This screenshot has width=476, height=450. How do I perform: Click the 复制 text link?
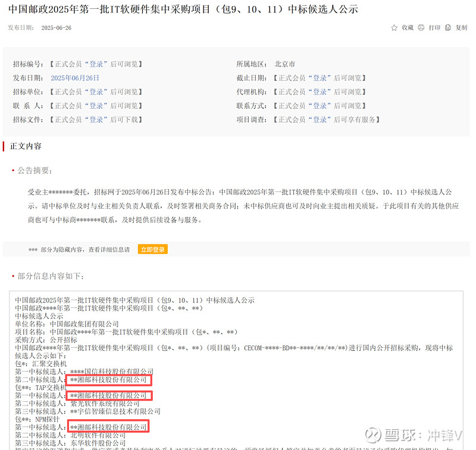(461, 27)
